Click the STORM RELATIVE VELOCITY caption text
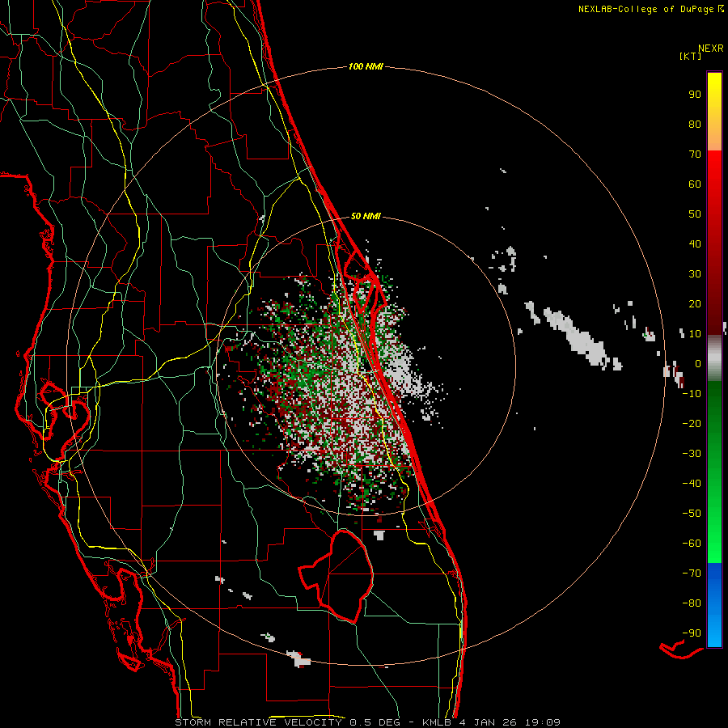 click(259, 722)
